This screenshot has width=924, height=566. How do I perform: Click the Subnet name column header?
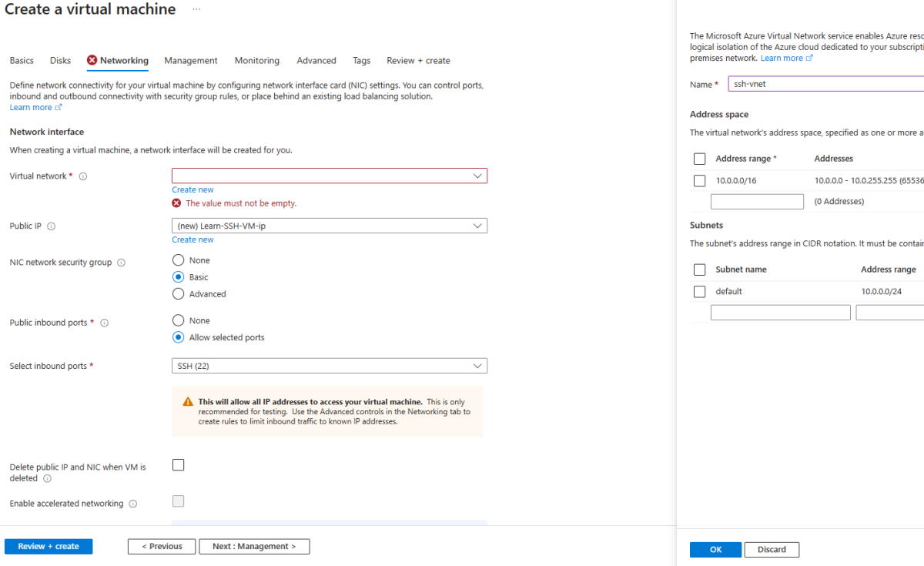(x=742, y=270)
